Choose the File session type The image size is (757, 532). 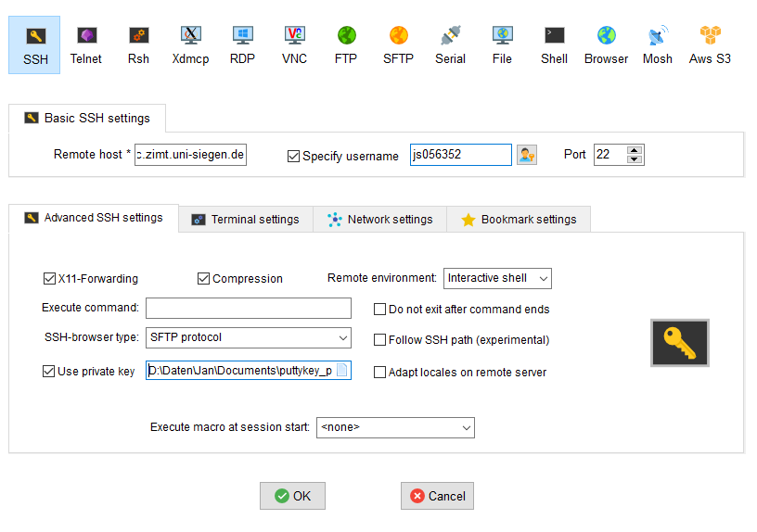502,44
